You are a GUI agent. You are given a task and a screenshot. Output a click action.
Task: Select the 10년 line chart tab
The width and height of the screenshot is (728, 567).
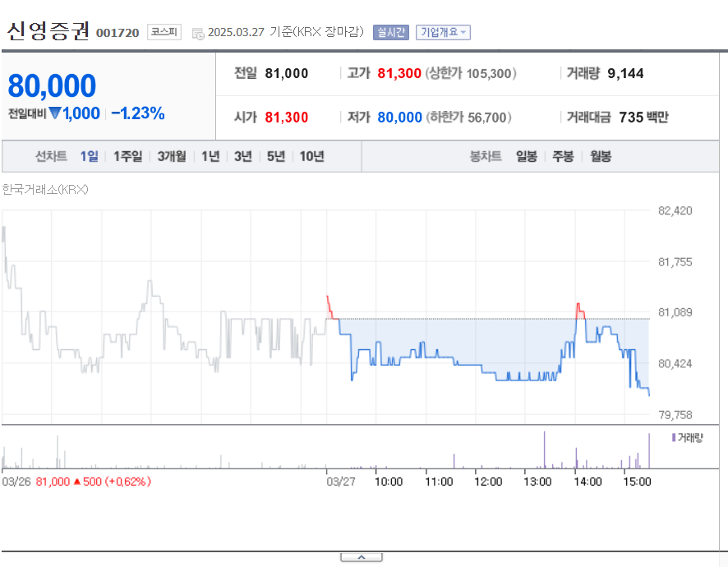[311, 156]
